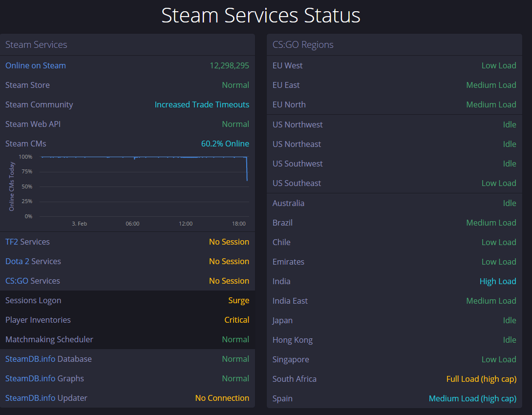The width and height of the screenshot is (532, 415).
Task: Open the Online on Steam link
Action: click(x=36, y=65)
